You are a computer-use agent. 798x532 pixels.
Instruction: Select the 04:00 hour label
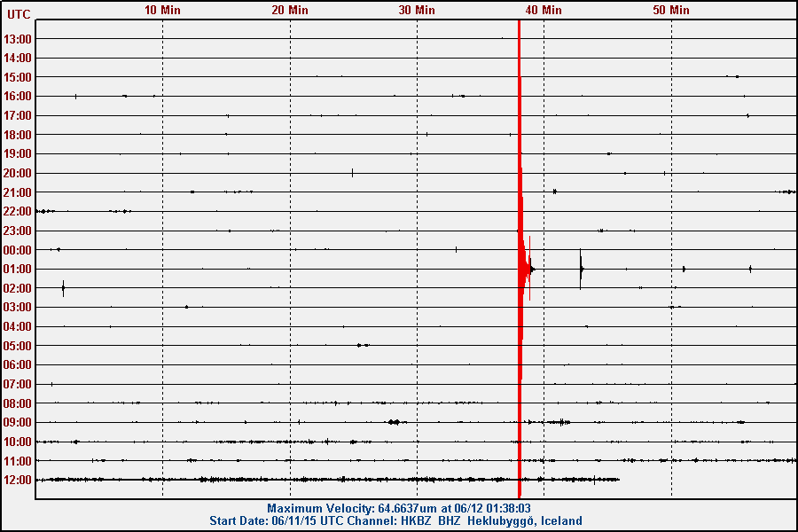click(x=18, y=326)
